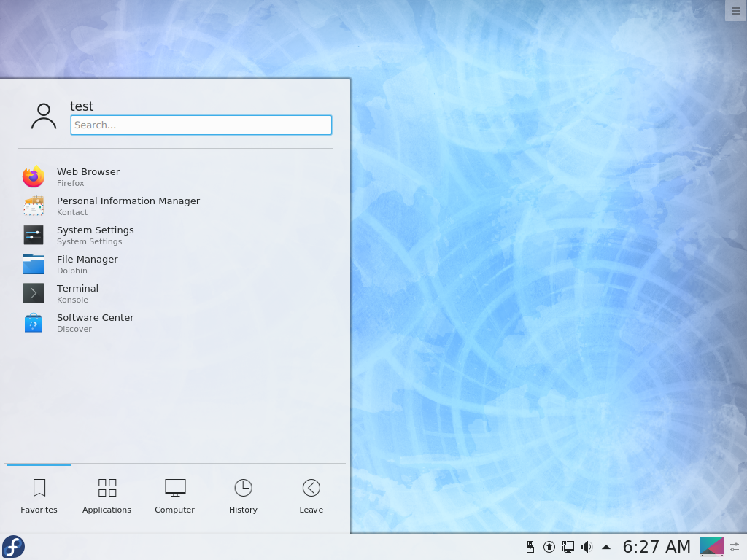Switch to the Favorites tab
Viewport: 747px width, 560px height.
point(39,496)
